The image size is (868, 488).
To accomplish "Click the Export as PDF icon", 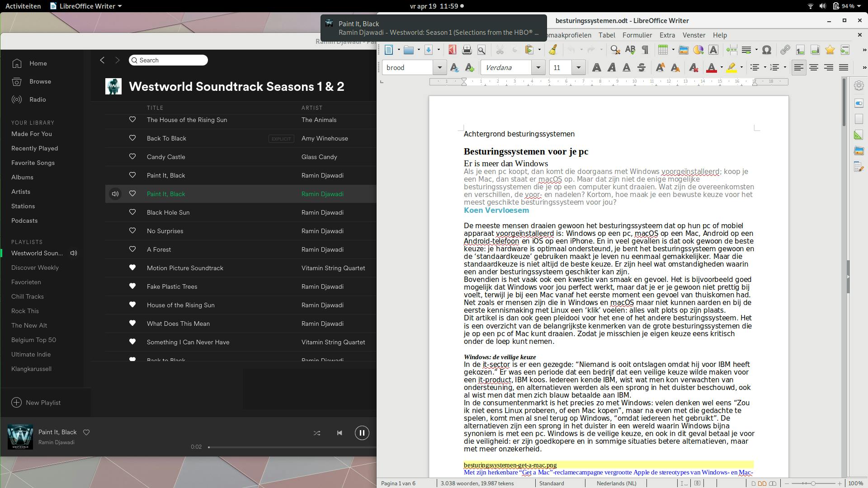I will coord(452,50).
